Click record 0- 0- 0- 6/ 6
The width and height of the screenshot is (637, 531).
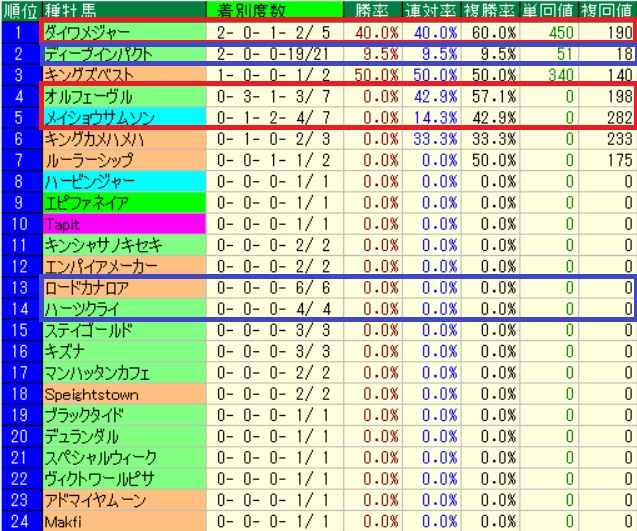tap(273, 288)
